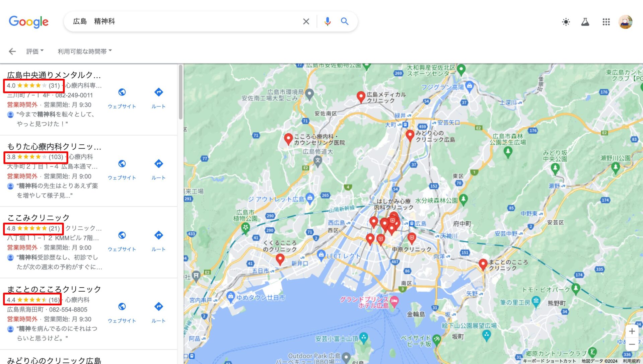
Task: Toggle dark theme with sun icon
Action: click(x=566, y=22)
